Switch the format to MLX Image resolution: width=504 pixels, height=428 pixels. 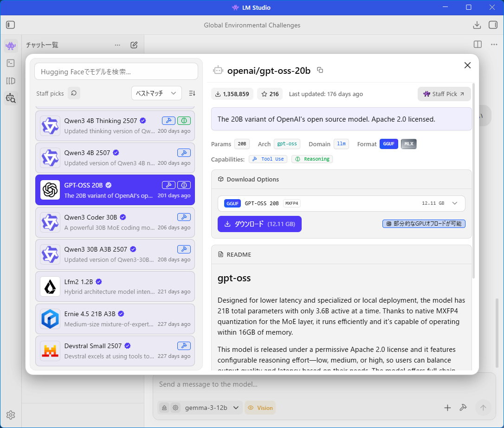point(408,144)
